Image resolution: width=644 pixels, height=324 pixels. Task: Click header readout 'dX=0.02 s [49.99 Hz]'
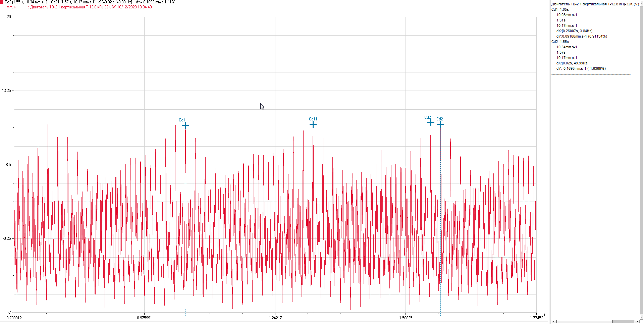point(115,2)
